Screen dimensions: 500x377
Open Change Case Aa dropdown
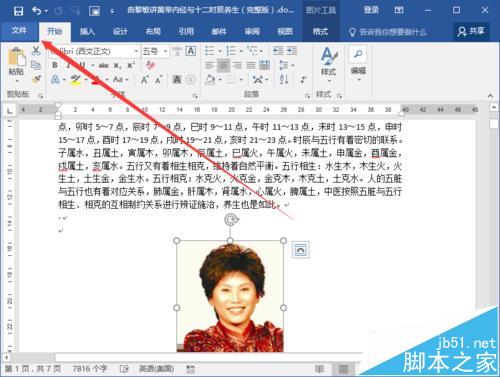120,79
